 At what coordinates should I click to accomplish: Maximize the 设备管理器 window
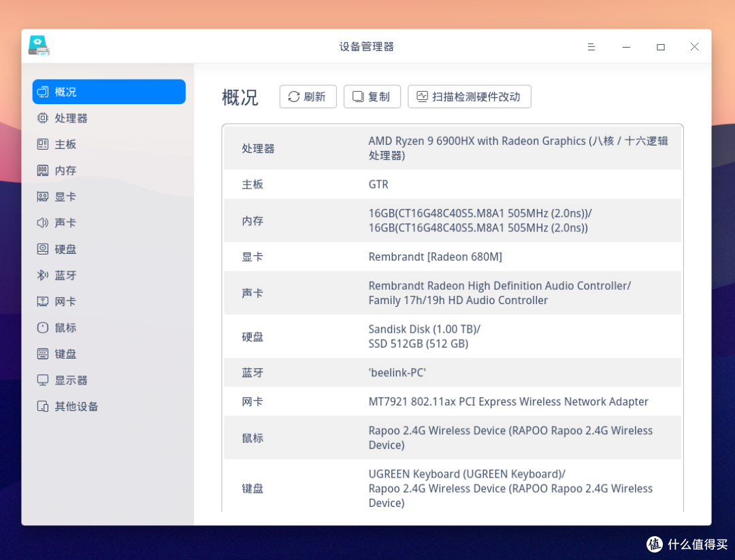[x=660, y=47]
